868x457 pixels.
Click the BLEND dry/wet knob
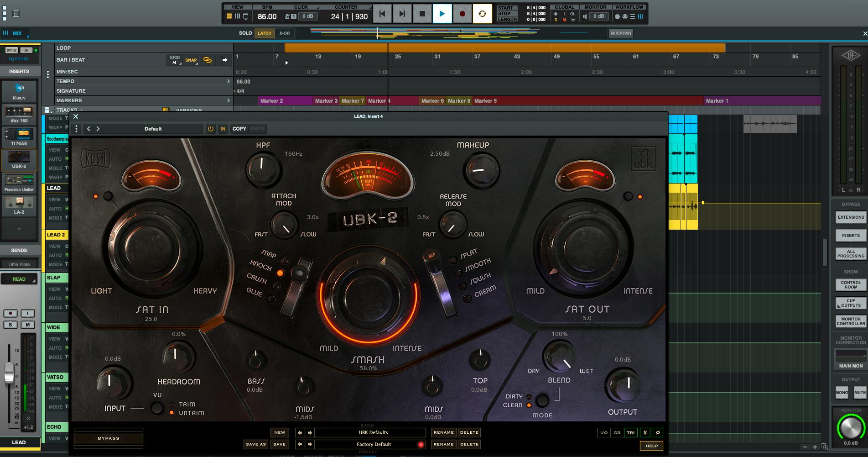point(559,357)
